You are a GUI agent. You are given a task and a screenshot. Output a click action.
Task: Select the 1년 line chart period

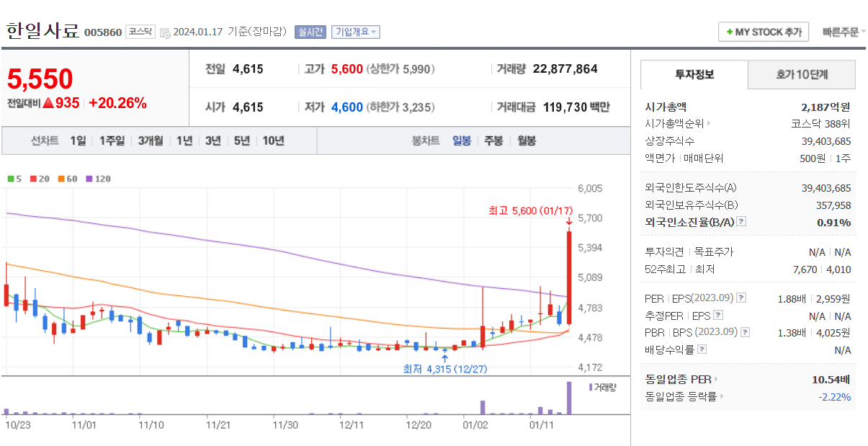coord(184,141)
